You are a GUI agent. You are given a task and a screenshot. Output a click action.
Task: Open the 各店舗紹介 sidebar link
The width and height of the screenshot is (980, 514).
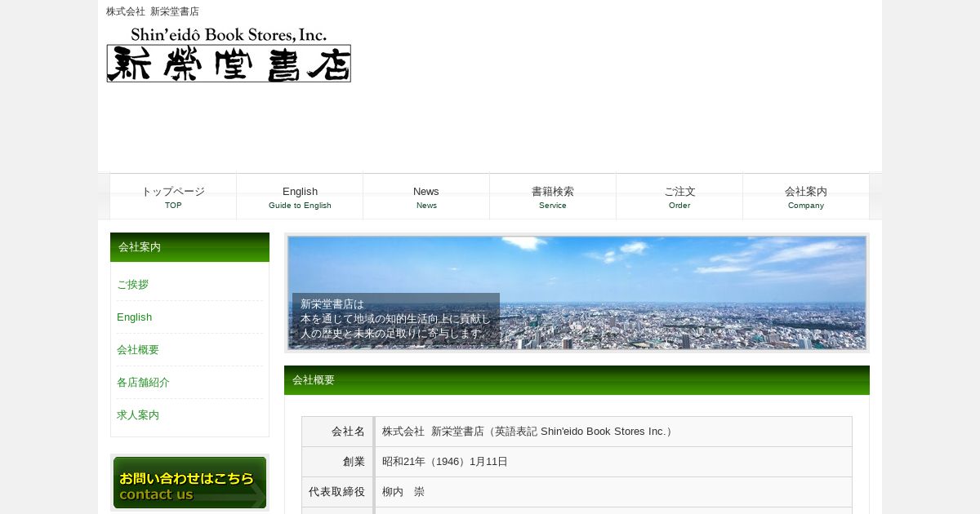click(x=143, y=383)
